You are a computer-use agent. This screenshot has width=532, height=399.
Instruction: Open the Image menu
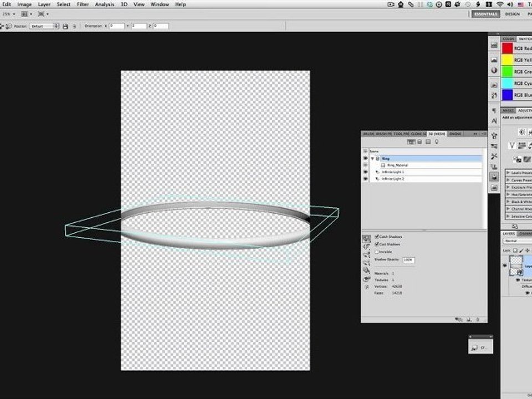point(24,4)
